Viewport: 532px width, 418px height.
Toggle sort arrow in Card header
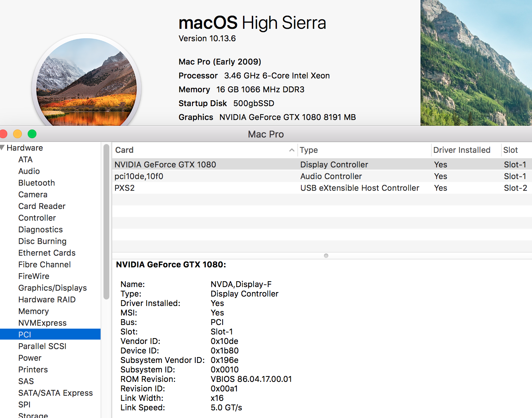[x=292, y=150]
